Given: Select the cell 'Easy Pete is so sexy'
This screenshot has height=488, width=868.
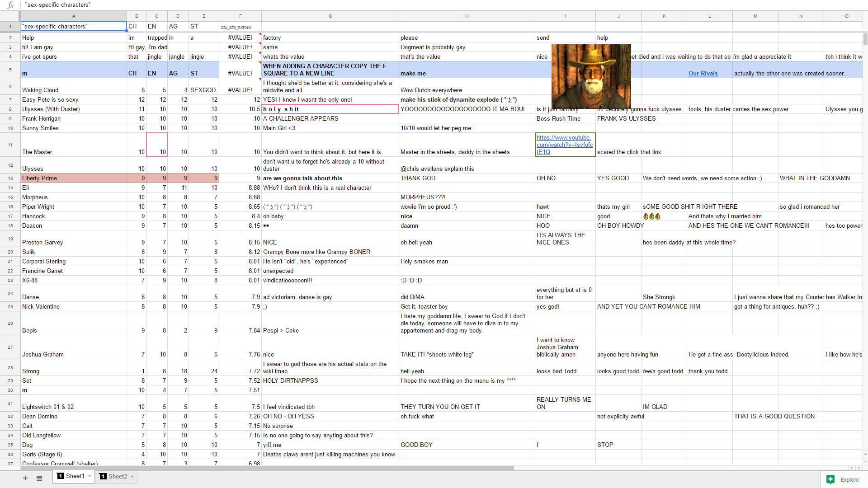Looking at the screenshot, I should [74, 100].
